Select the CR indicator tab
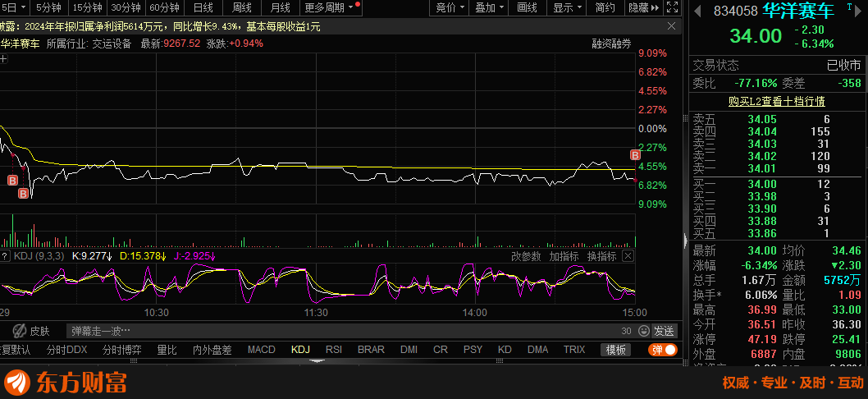This screenshot has width=868, height=399. 441,350
